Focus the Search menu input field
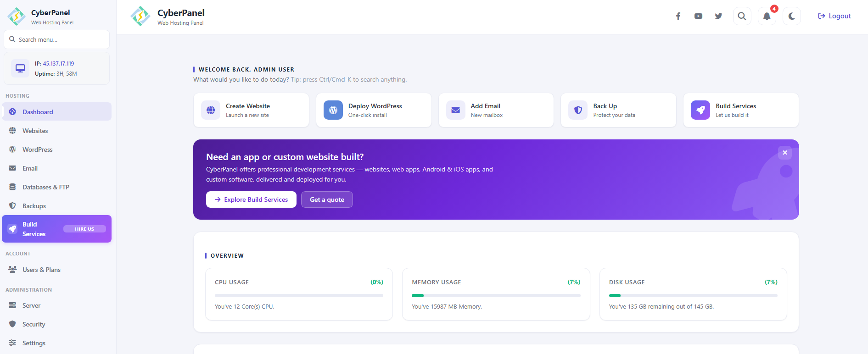 [x=57, y=39]
